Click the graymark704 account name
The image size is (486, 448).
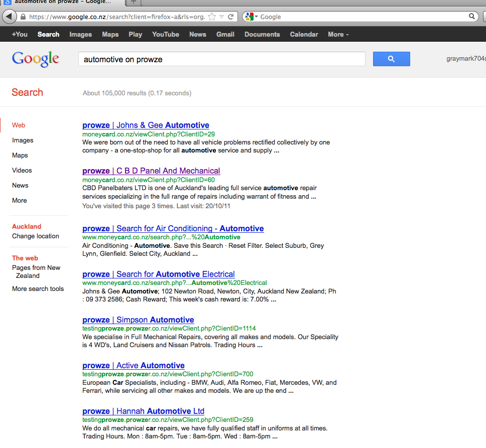point(465,59)
